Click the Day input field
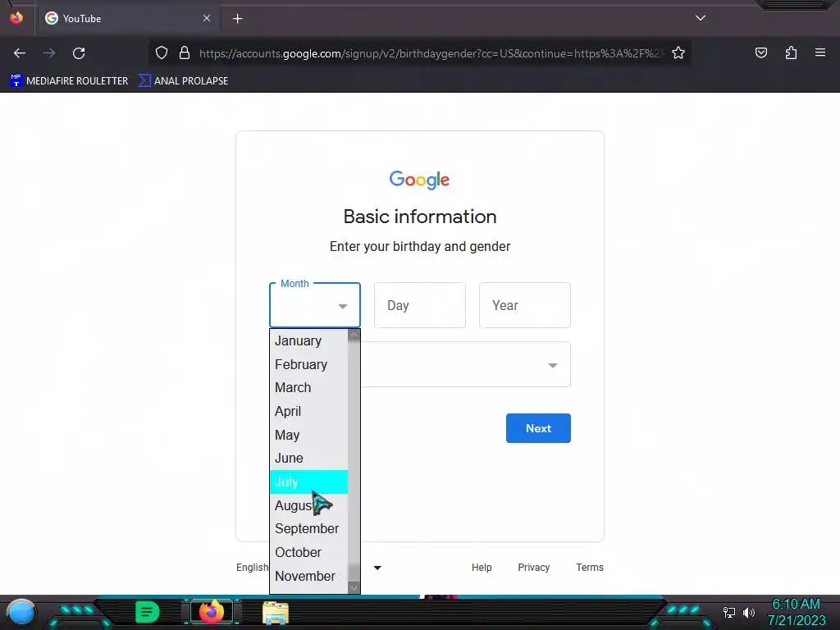 tap(420, 305)
